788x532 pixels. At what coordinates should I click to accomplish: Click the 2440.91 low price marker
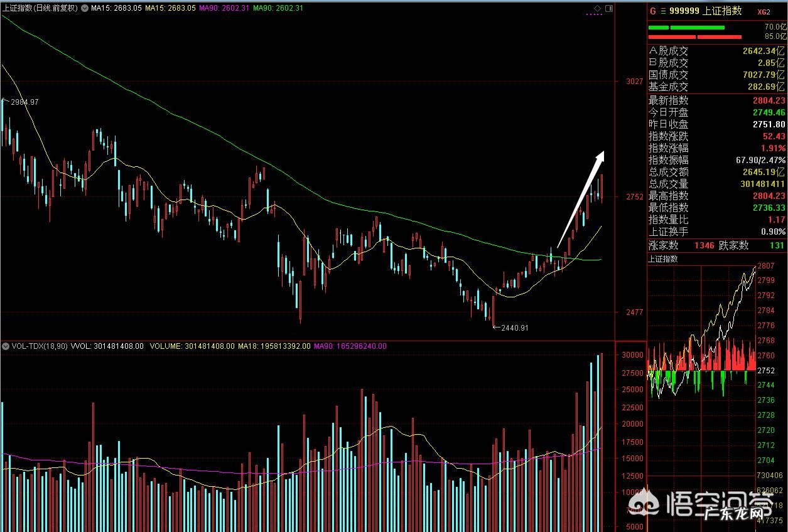[x=514, y=327]
